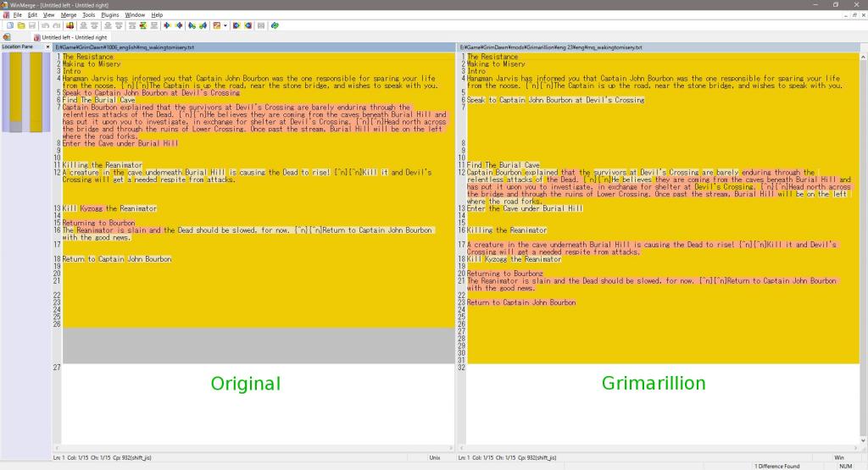Open the Tools menu
The width and height of the screenshot is (868, 470).
(89, 14)
